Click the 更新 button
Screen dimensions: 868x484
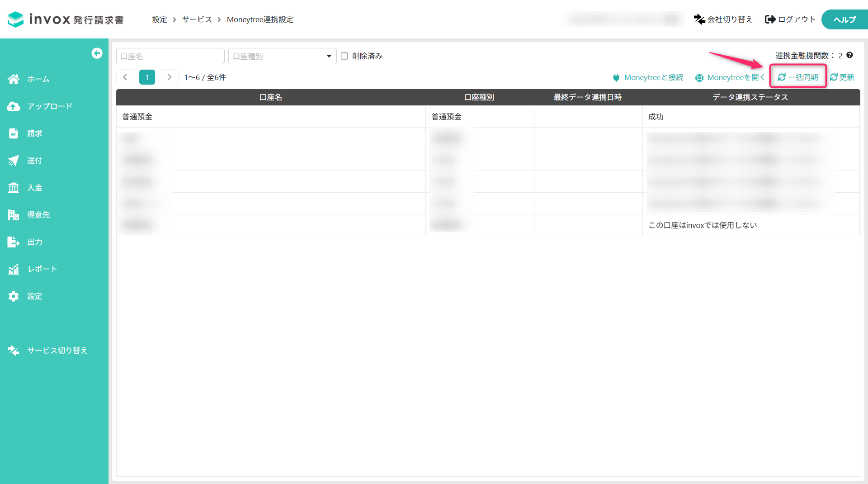click(x=842, y=77)
